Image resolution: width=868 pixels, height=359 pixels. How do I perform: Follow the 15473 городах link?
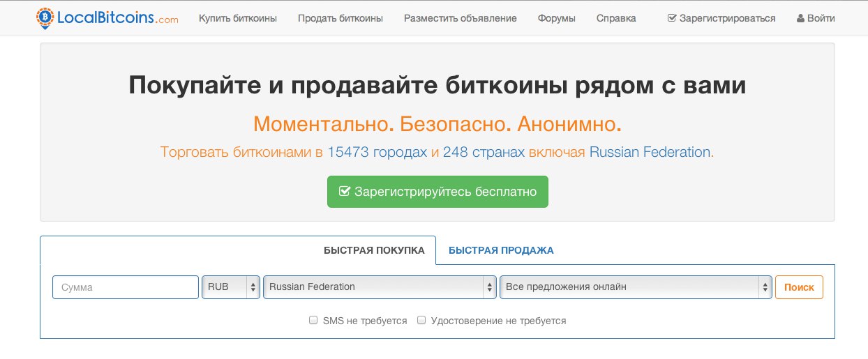pos(377,152)
